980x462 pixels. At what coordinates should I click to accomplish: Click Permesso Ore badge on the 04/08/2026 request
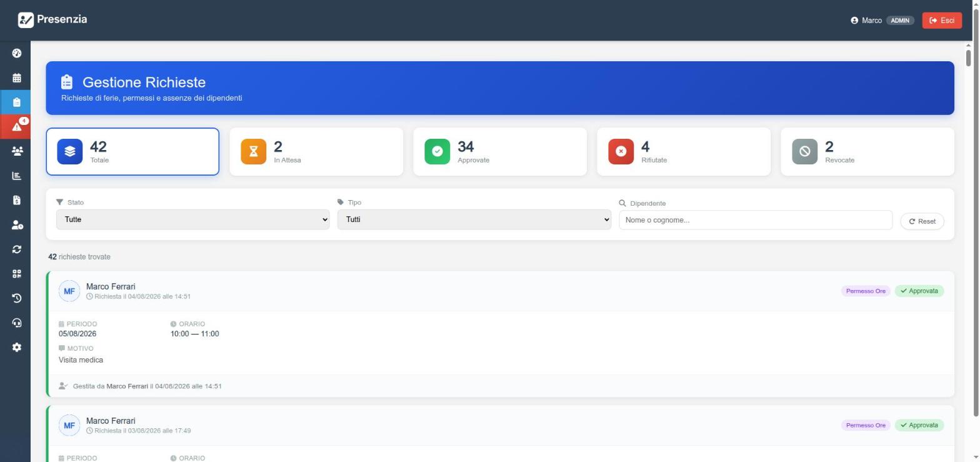(866, 291)
